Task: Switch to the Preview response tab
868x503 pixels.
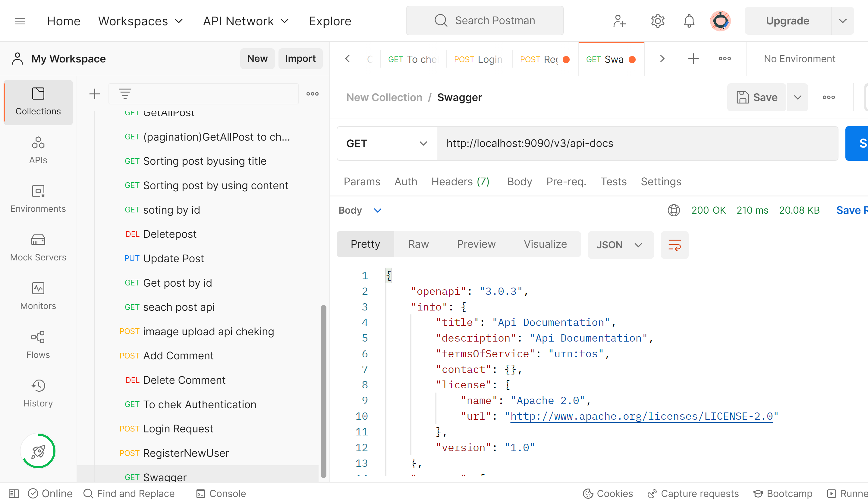Action: [x=476, y=244]
